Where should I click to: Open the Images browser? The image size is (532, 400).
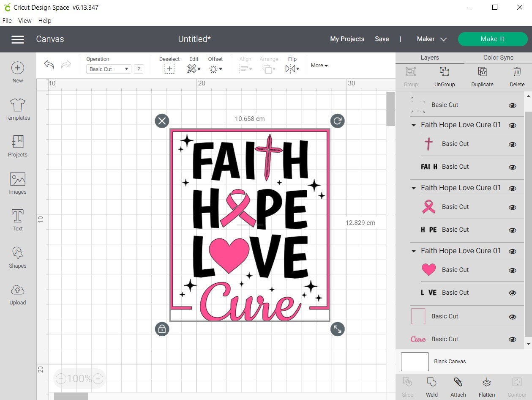pyautogui.click(x=17, y=182)
